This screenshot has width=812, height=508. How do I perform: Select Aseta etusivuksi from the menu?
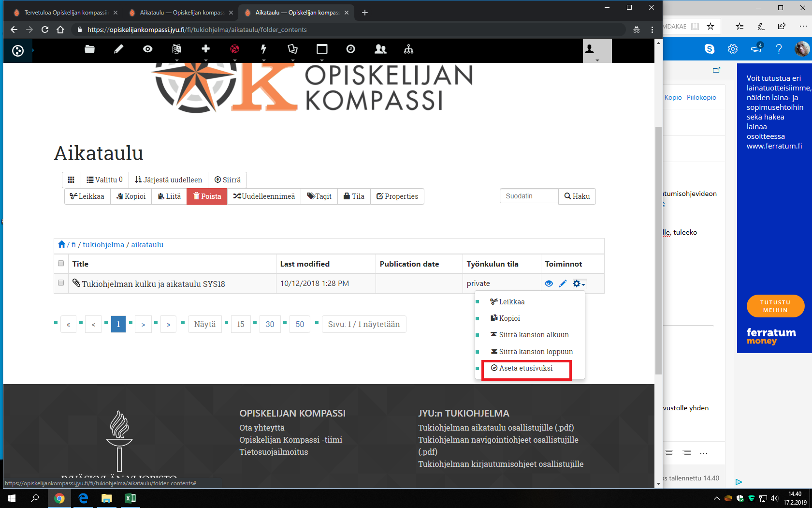(x=526, y=368)
